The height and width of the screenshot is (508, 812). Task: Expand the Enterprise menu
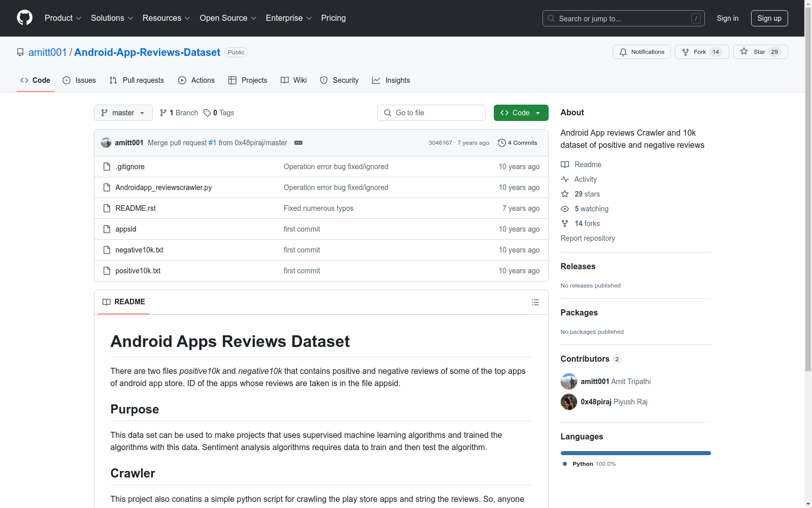(289, 18)
